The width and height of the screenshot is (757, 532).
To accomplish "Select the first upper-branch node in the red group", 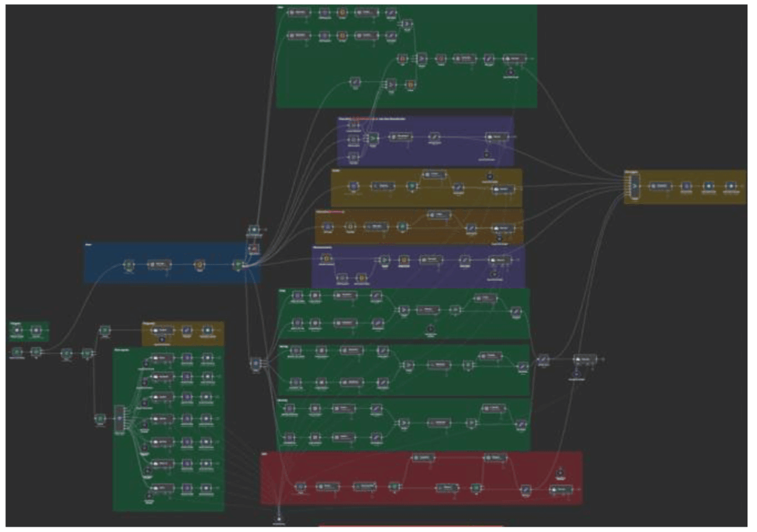I will click(423, 458).
